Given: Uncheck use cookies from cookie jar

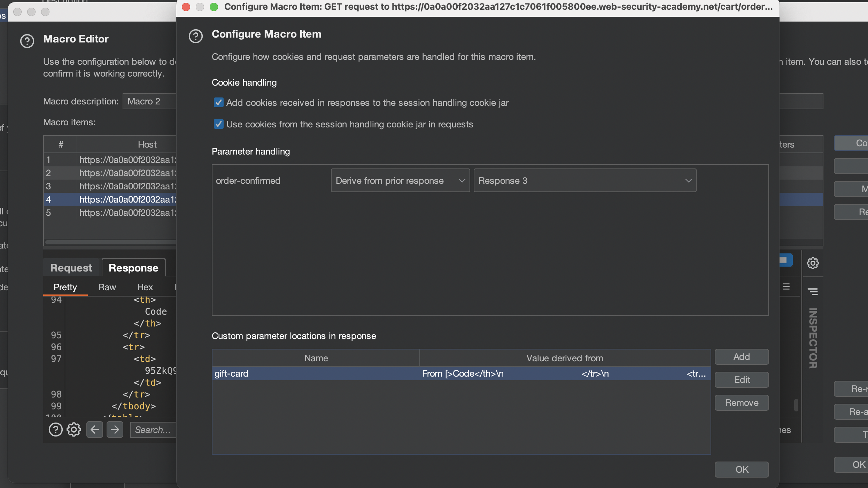Looking at the screenshot, I should 218,124.
